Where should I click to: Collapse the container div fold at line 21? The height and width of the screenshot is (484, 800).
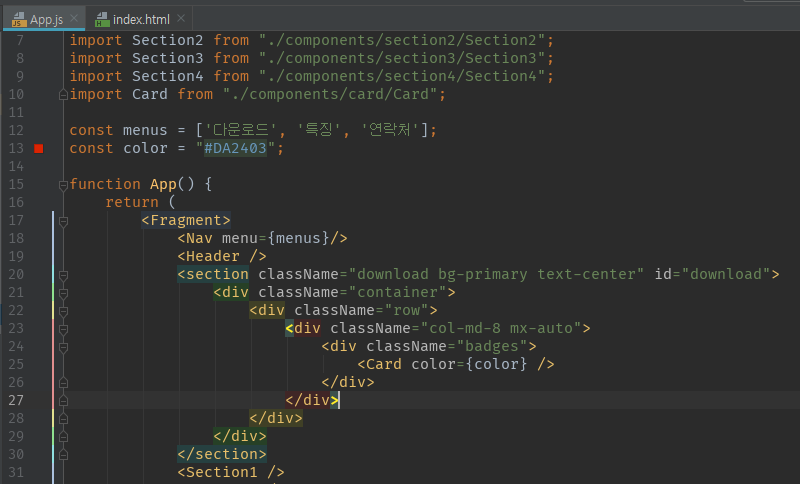[63, 293]
